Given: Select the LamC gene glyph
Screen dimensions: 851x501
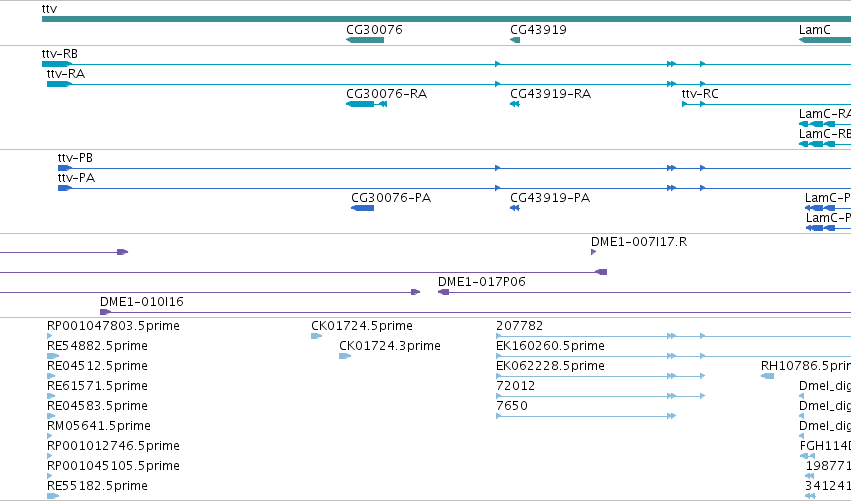Looking at the screenshot, I should click(x=825, y=40).
